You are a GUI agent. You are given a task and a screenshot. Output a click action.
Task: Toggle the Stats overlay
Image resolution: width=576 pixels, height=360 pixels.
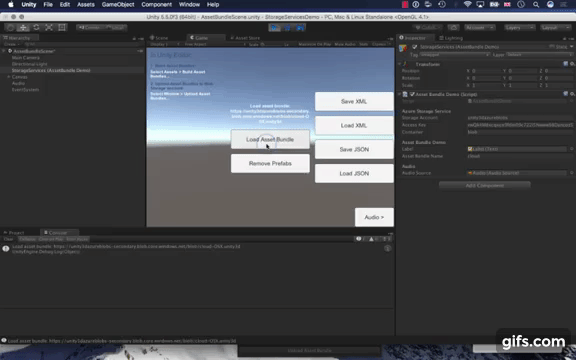363,44
